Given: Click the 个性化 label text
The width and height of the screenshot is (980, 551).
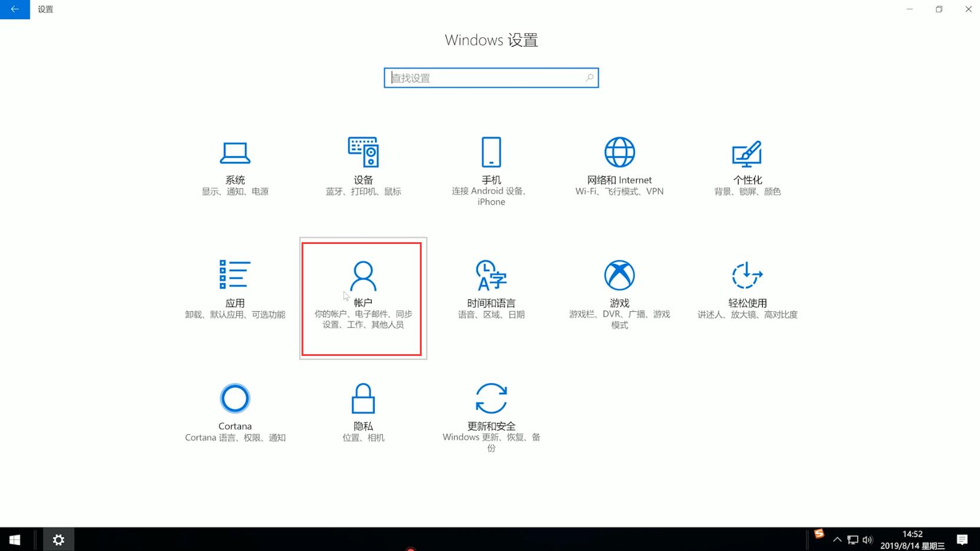Looking at the screenshot, I should (747, 180).
